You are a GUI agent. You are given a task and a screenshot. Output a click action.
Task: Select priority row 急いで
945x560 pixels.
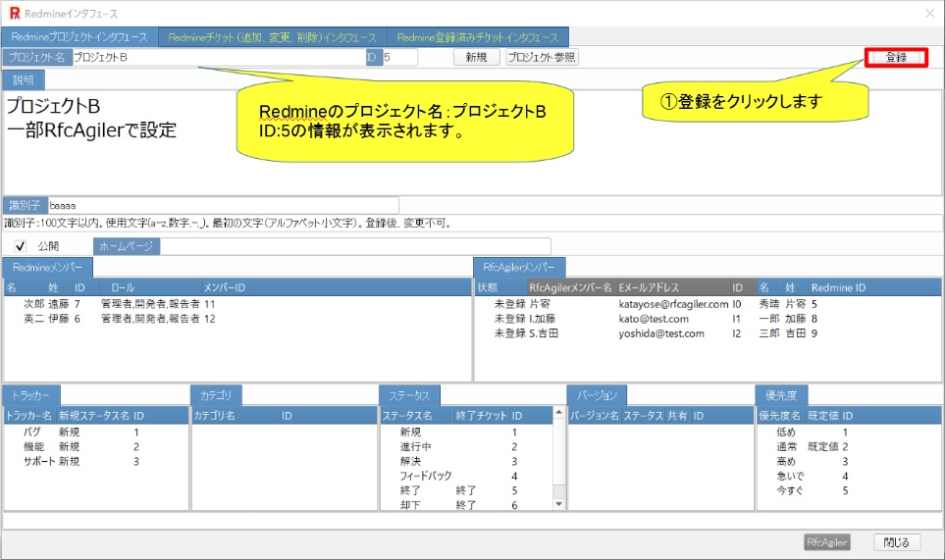tap(849, 476)
